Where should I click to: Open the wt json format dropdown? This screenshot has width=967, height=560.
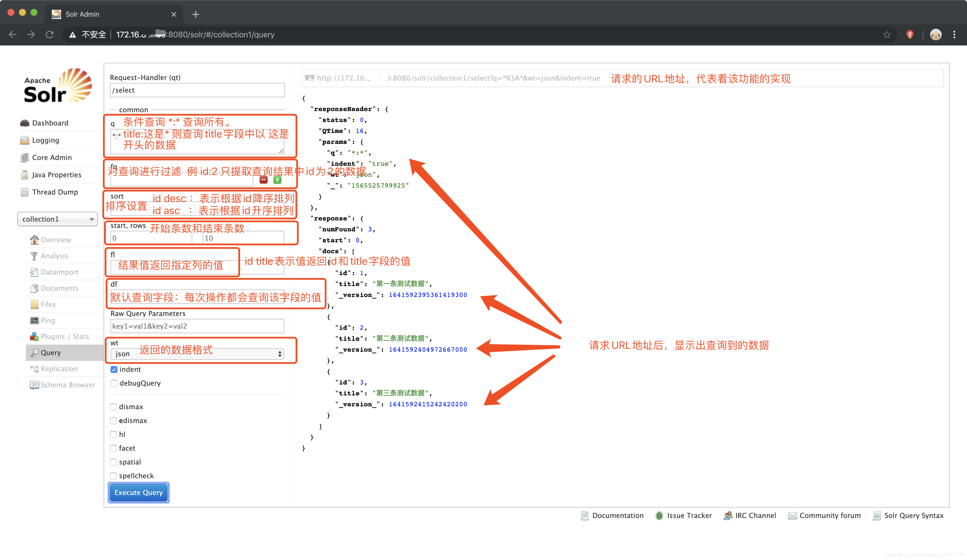click(197, 354)
